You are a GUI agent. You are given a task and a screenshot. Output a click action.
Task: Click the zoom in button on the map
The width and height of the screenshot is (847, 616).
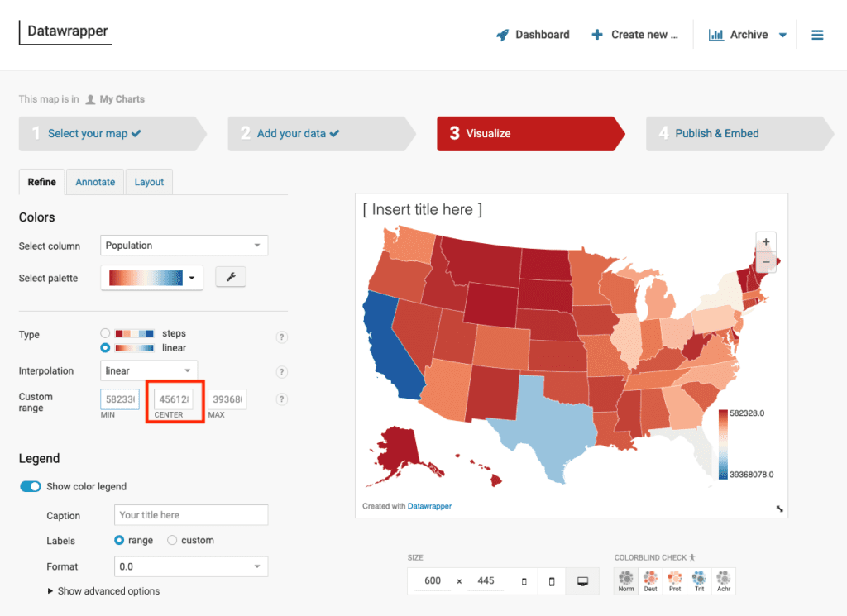[x=766, y=241]
